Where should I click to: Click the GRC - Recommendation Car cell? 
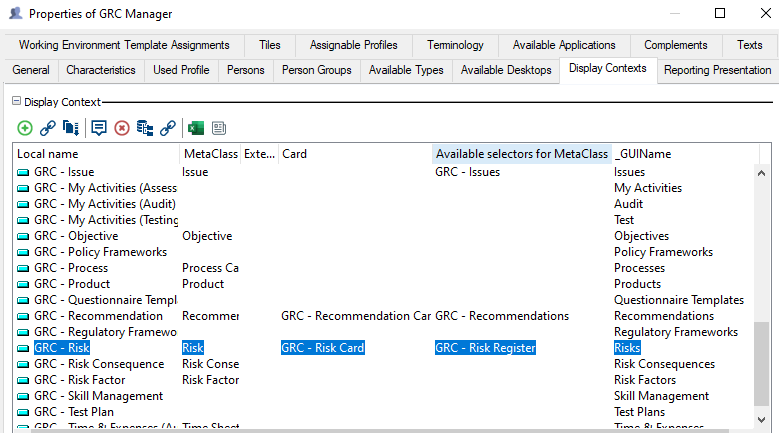(x=356, y=316)
